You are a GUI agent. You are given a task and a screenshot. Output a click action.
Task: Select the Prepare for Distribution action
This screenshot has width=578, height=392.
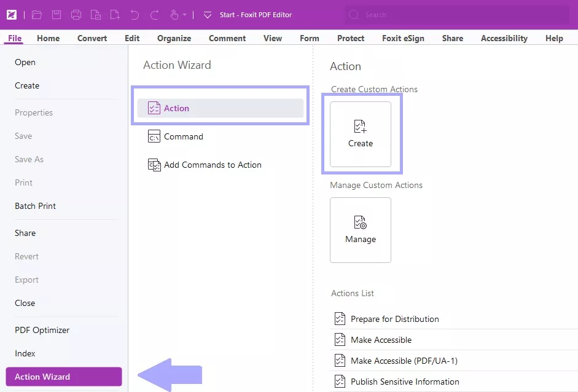(394, 318)
